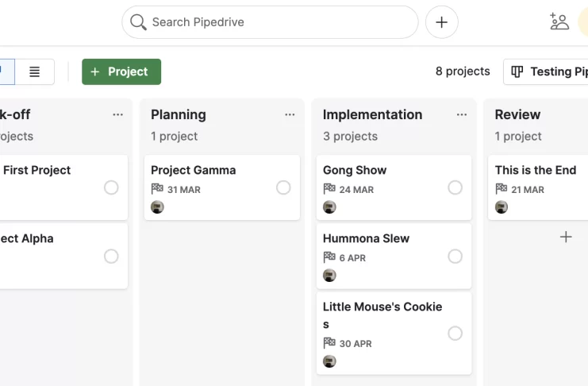The height and width of the screenshot is (386, 588).
Task: Click the Search Pipedrive field
Action: pyautogui.click(x=270, y=22)
